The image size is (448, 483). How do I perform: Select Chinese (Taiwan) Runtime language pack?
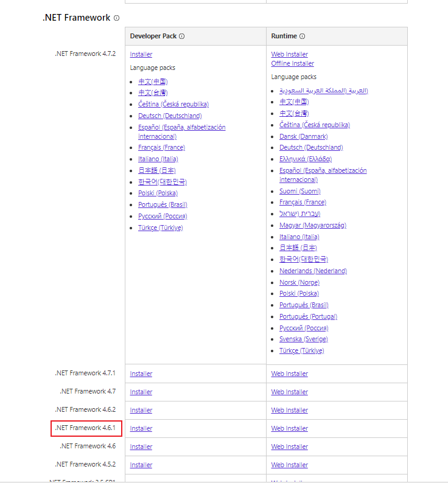[x=294, y=113]
